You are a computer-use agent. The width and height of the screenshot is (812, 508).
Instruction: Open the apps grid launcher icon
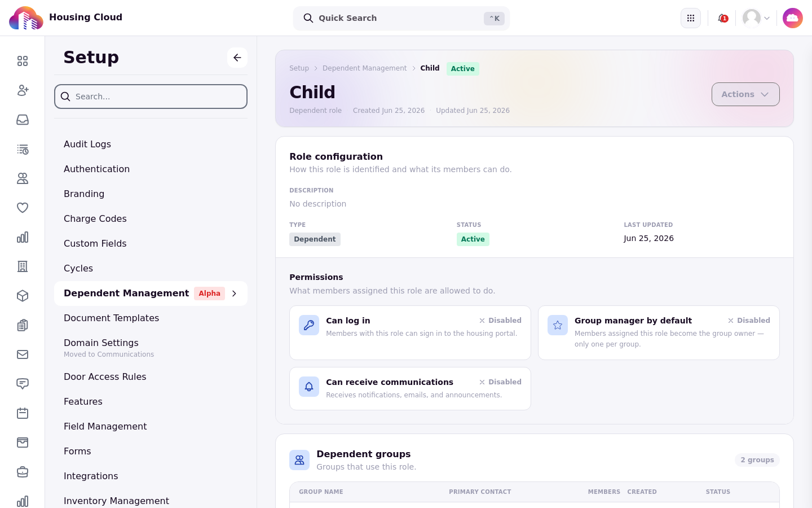pyautogui.click(x=691, y=18)
